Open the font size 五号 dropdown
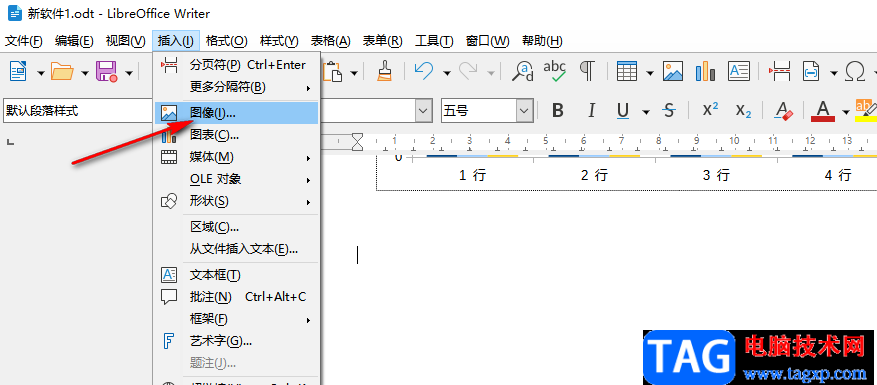This screenshot has height=385, width=877. point(524,111)
